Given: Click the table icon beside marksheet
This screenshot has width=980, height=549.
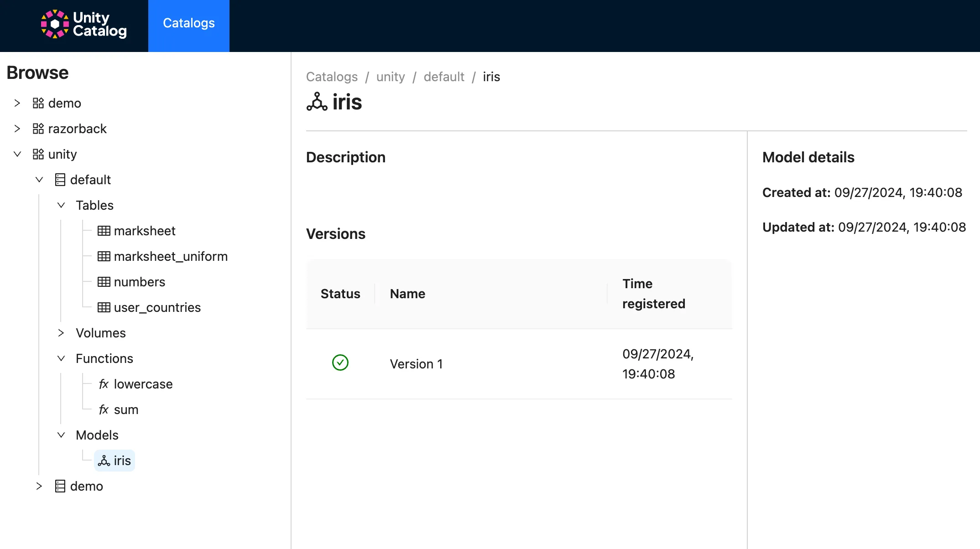Looking at the screenshot, I should coord(104,231).
